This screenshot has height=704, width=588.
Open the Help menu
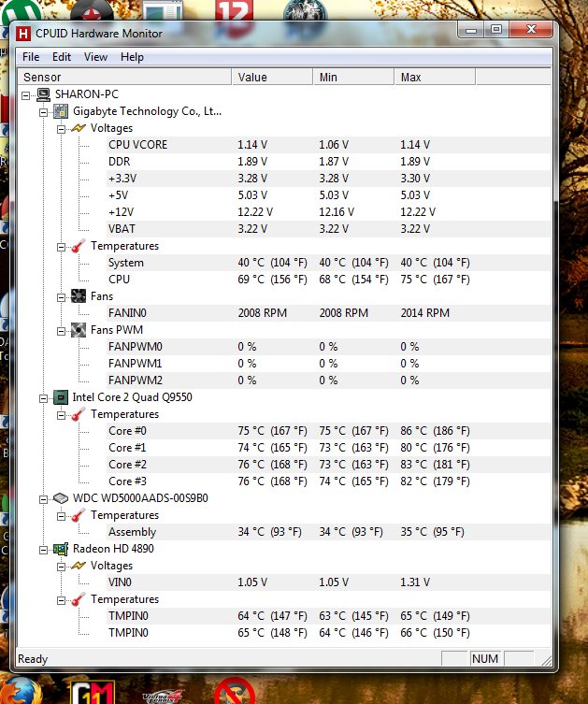(x=132, y=57)
